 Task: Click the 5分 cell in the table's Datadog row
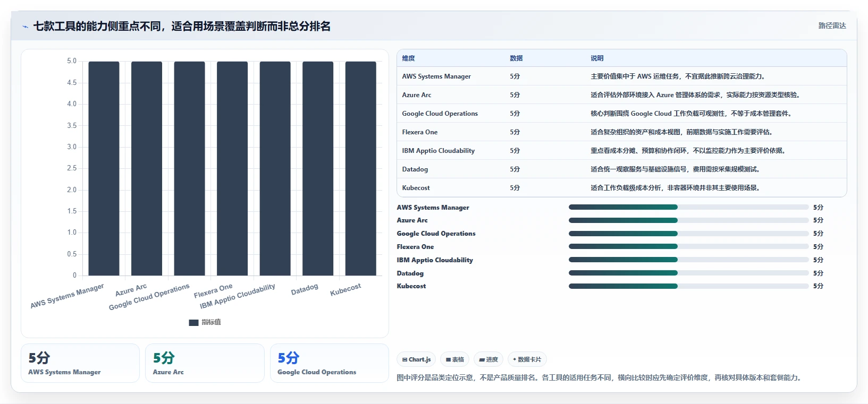point(515,169)
